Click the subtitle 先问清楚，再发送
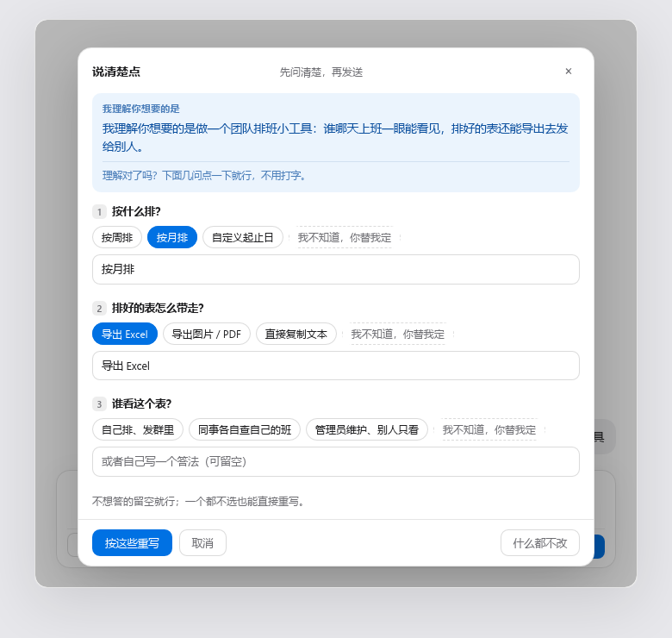 (321, 72)
